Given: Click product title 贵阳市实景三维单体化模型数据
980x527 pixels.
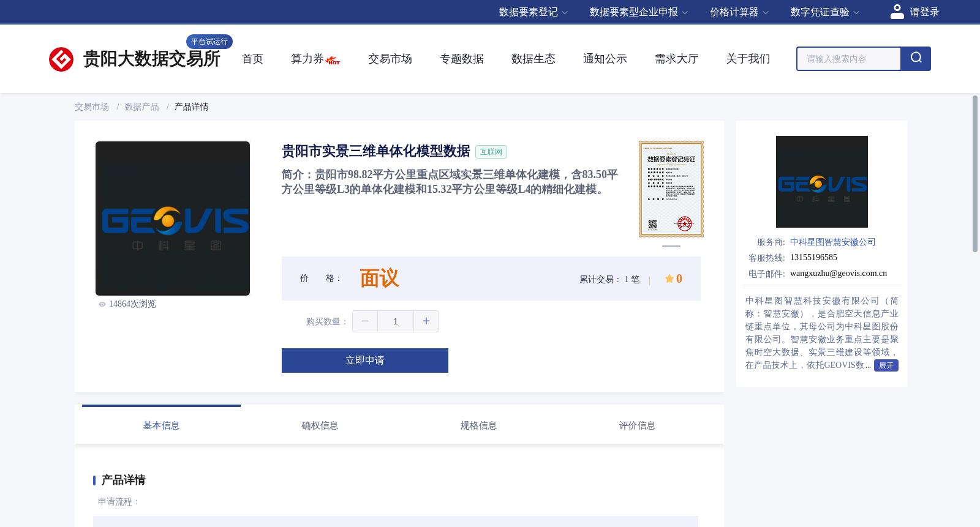Looking at the screenshot, I should [375, 151].
